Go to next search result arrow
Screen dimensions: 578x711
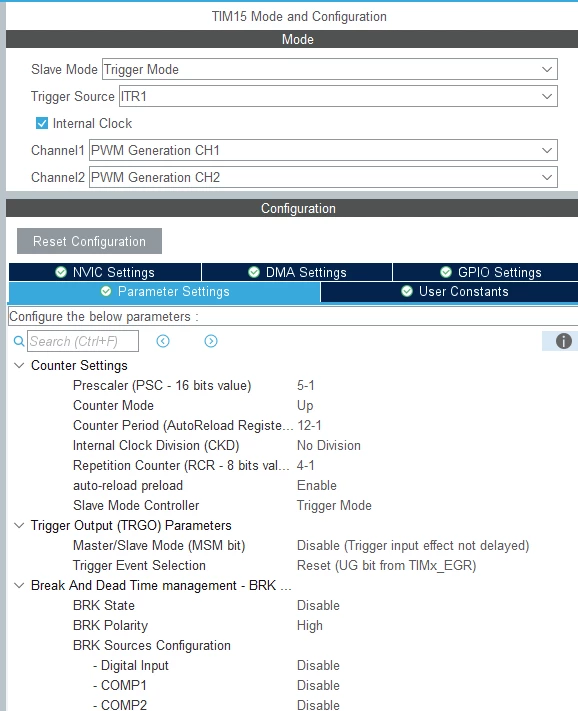pyautogui.click(x=211, y=341)
